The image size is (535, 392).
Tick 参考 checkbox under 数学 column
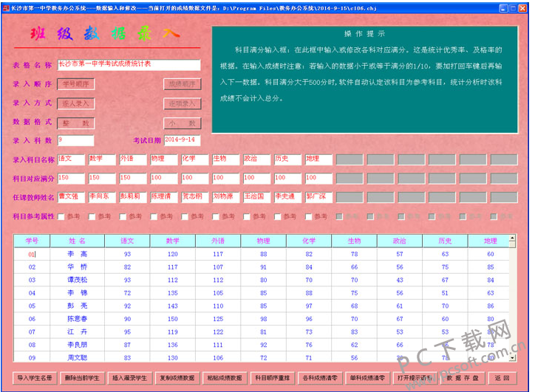[92, 216]
